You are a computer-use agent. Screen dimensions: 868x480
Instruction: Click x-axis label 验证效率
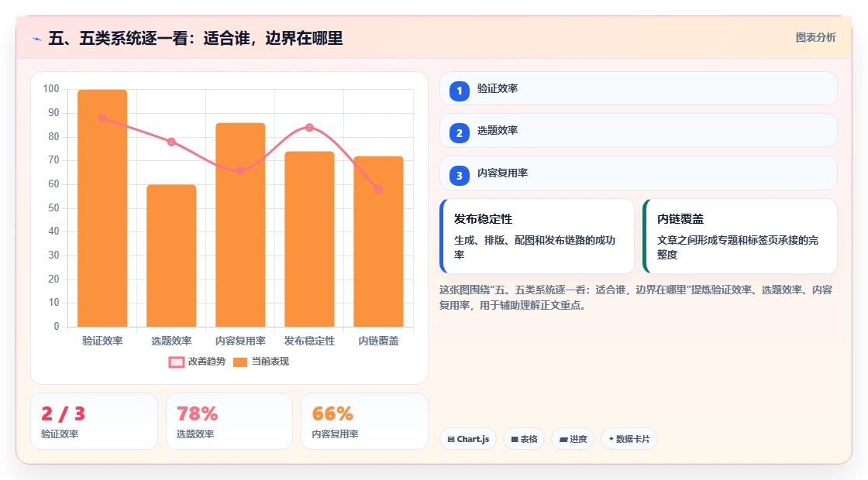(x=102, y=341)
